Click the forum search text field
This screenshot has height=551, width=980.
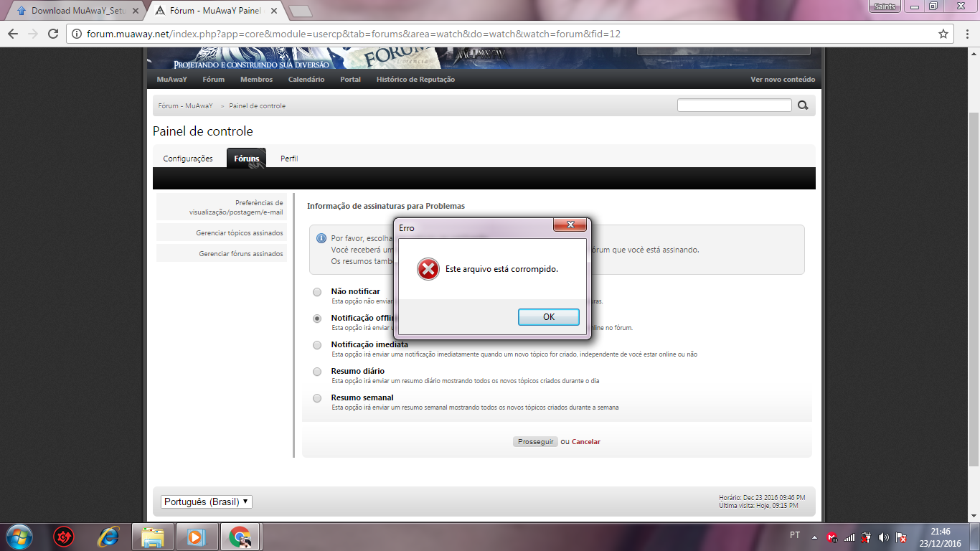tap(734, 105)
